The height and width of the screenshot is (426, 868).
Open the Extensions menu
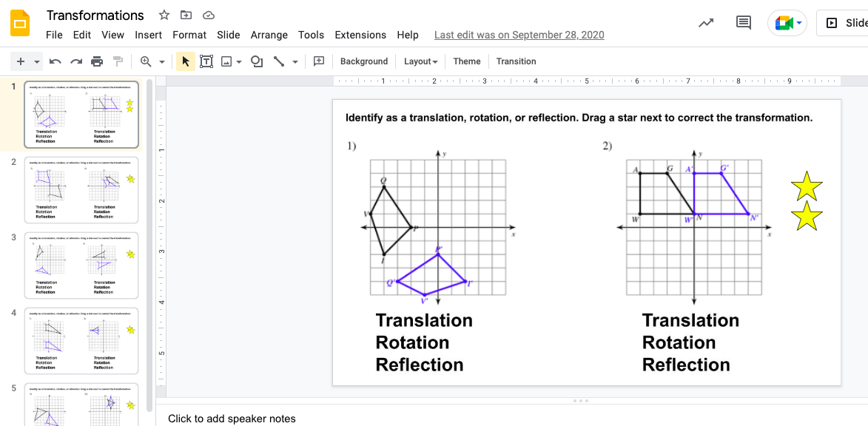(x=360, y=35)
